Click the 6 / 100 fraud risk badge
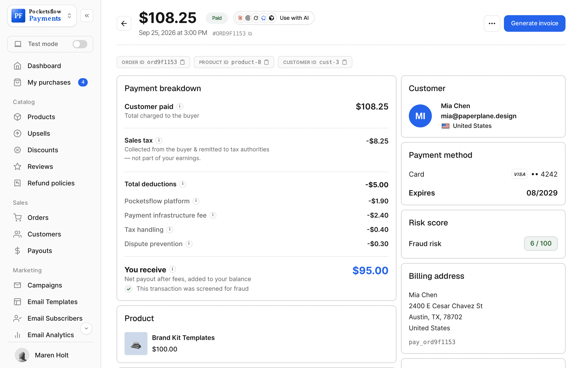The height and width of the screenshot is (368, 588). pyautogui.click(x=541, y=244)
